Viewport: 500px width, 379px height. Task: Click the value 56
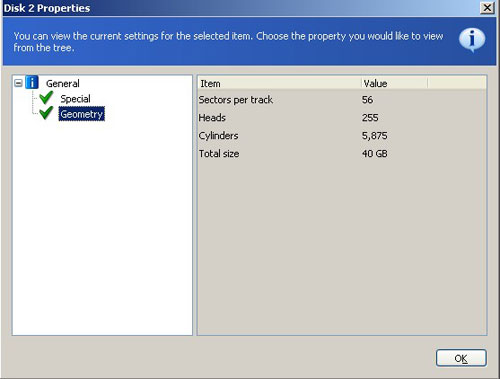tap(367, 100)
